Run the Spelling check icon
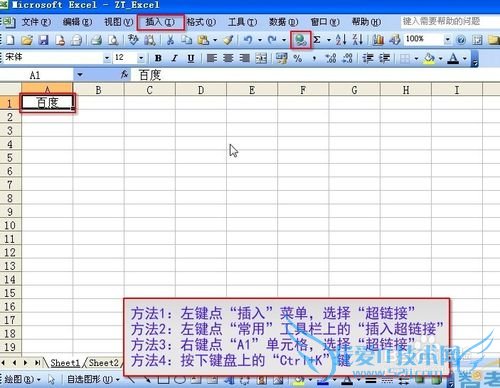Screen dimensions: 500x388 pyautogui.click(x=133, y=40)
